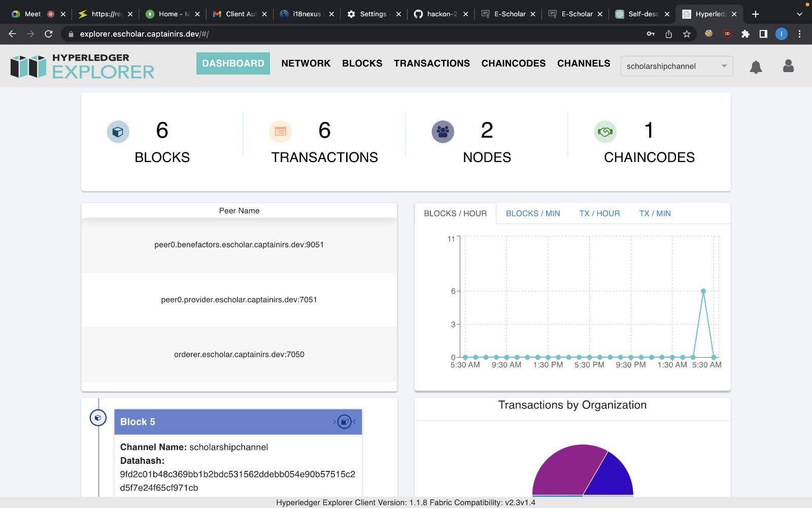The height and width of the screenshot is (508, 812).
Task: Click the peak data point on the chart
Action: pyautogui.click(x=703, y=291)
